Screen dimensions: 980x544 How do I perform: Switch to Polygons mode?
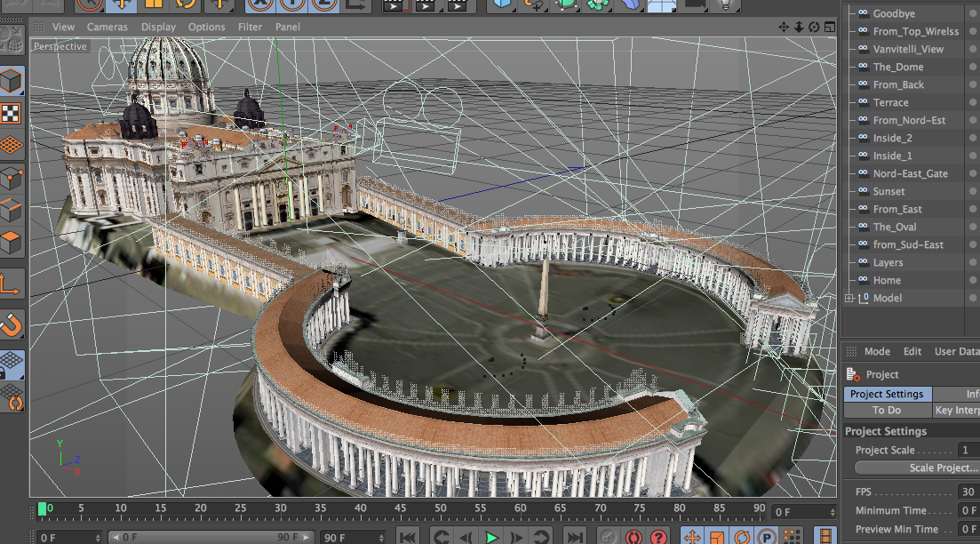tap(12, 243)
